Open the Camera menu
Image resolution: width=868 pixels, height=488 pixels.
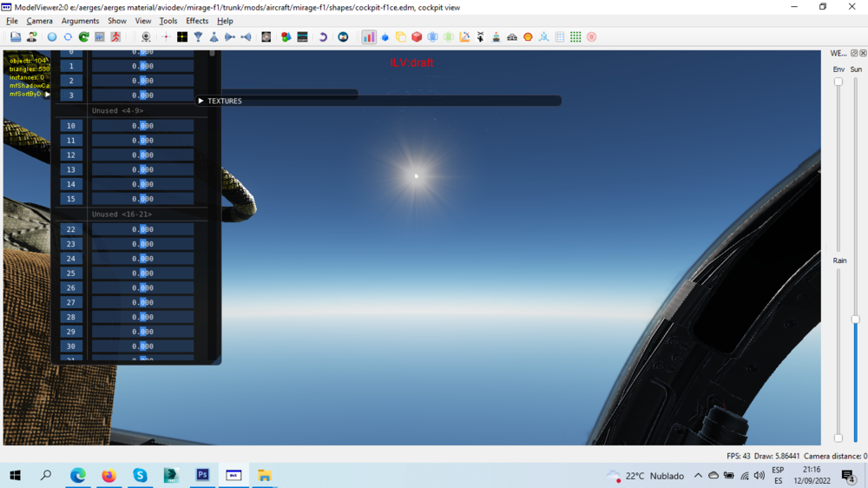(x=39, y=21)
